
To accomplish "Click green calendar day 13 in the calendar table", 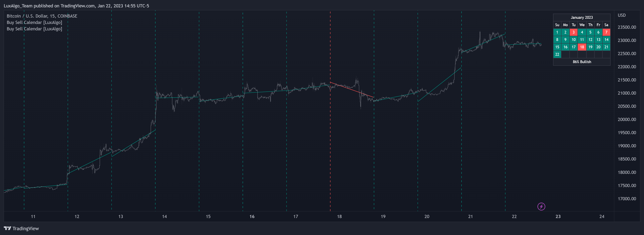I will tap(598, 40).
